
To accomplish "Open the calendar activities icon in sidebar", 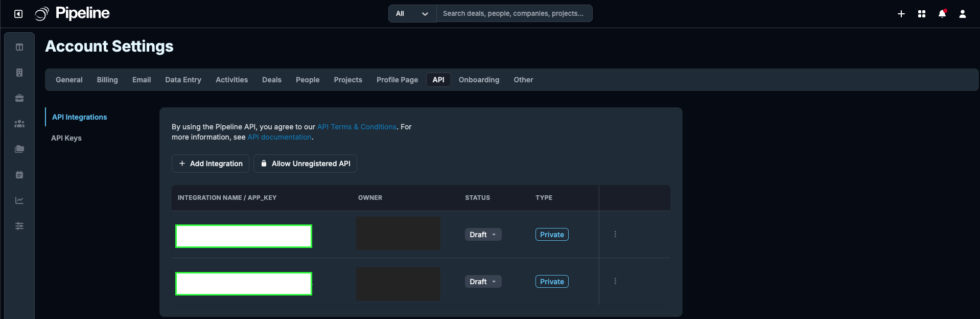I will tap(19, 175).
